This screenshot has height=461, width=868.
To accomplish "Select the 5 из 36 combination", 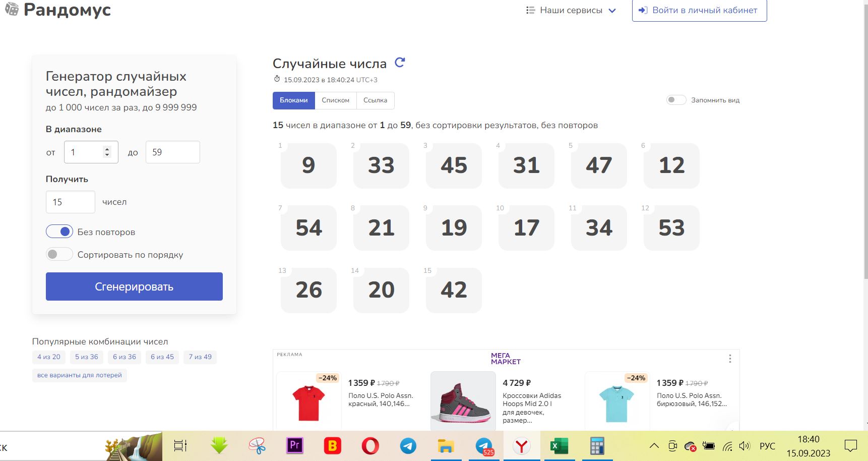I will point(87,357).
